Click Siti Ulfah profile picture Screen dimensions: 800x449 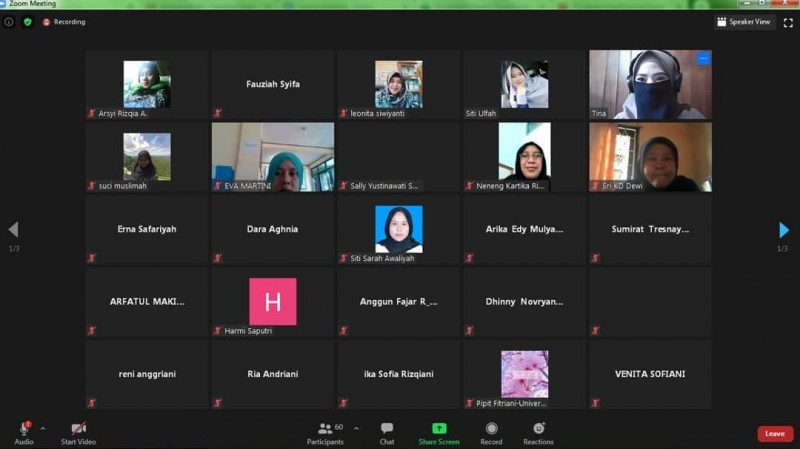[x=524, y=84]
